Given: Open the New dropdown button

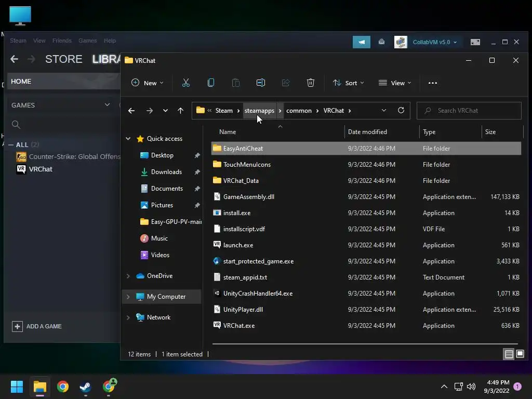Looking at the screenshot, I should pos(147,83).
